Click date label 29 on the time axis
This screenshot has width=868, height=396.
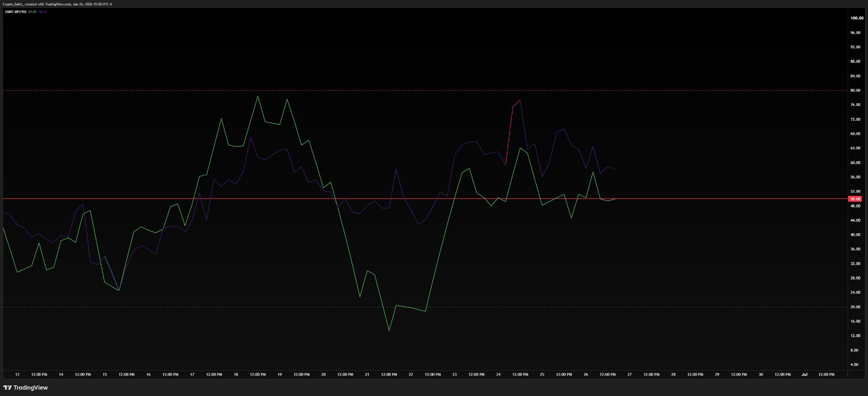pyautogui.click(x=717, y=375)
